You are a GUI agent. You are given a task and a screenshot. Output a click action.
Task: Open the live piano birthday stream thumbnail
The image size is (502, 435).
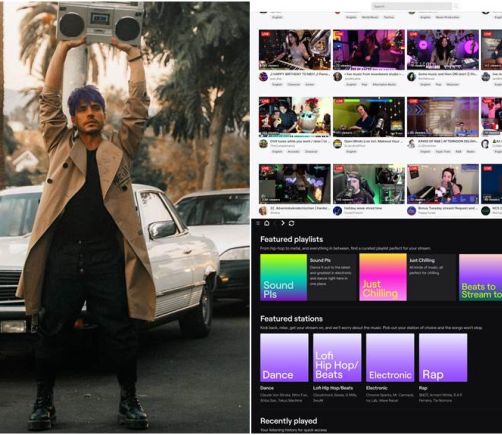tap(295, 50)
